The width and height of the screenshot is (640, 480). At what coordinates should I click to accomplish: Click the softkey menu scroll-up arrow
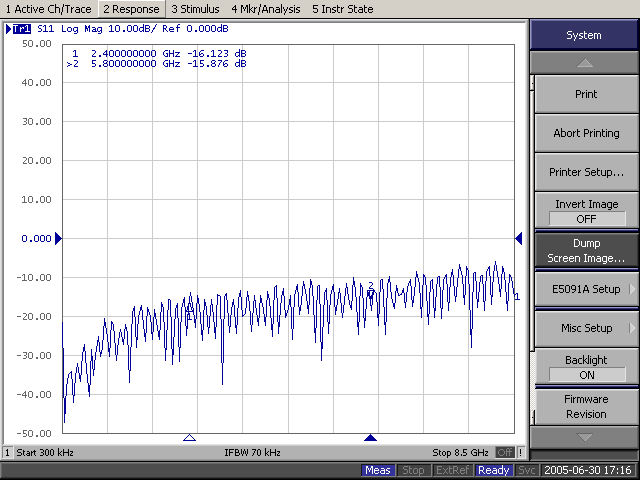point(584,63)
